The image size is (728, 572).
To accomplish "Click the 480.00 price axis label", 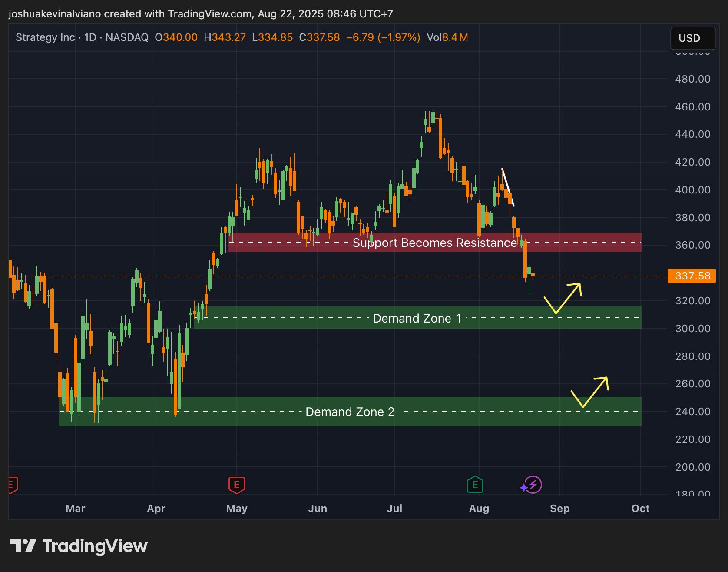I will [x=693, y=79].
